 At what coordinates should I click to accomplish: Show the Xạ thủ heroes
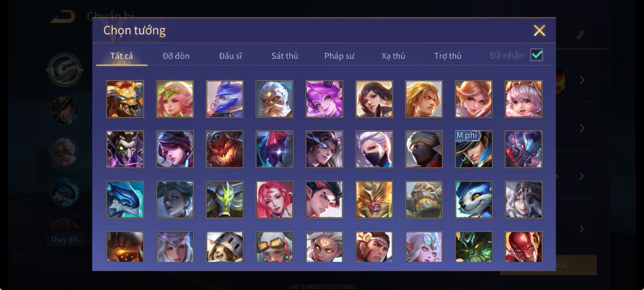coord(393,56)
